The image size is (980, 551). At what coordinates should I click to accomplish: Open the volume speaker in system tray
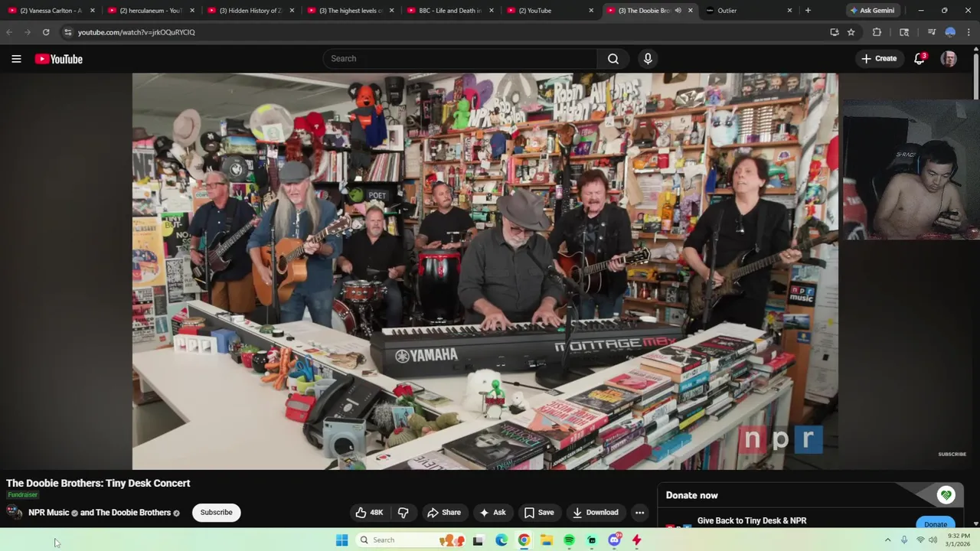[x=933, y=540]
